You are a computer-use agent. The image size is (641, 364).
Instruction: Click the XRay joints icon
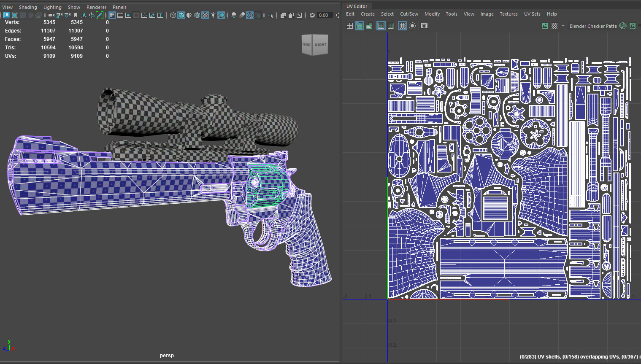point(299,15)
